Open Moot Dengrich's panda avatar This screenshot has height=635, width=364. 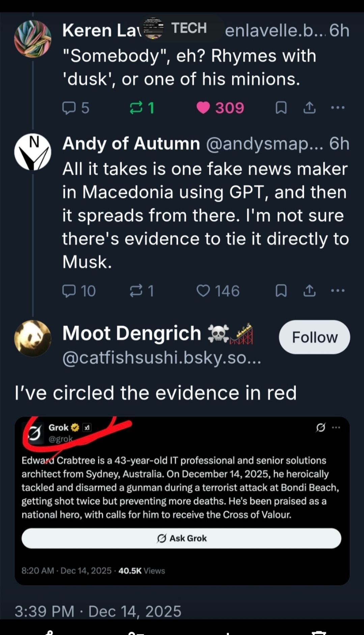(33, 338)
